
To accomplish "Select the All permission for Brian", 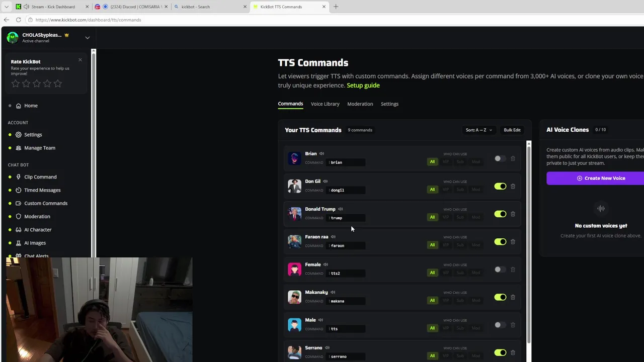I will point(432,162).
